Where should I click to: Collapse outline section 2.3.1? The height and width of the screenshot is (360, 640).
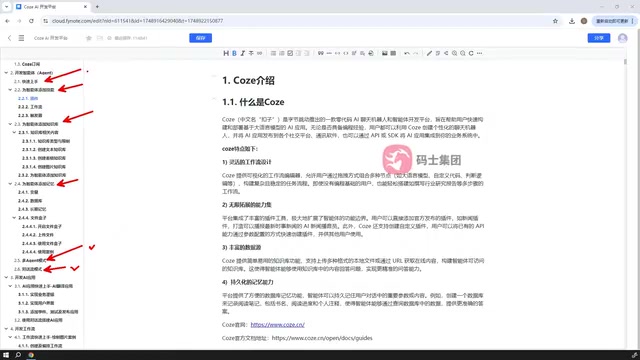click(x=14, y=132)
